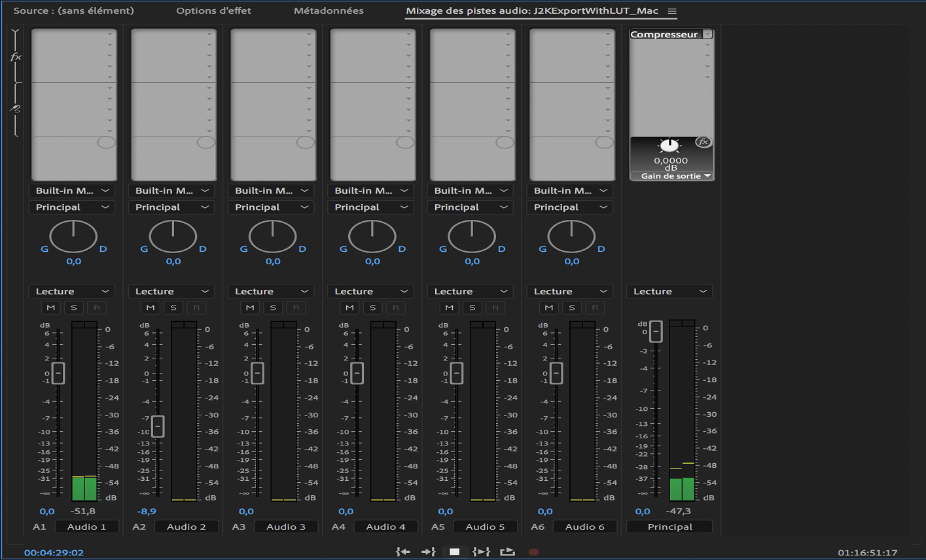Click the Audio 6 pan value 0,0
Screen dimensions: 926x560
pyautogui.click(x=571, y=261)
